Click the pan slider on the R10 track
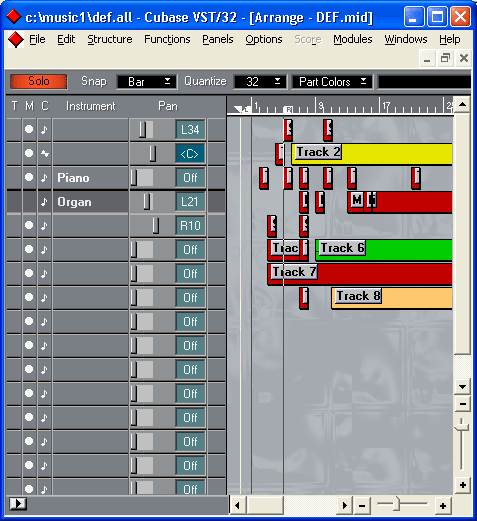 [155, 226]
